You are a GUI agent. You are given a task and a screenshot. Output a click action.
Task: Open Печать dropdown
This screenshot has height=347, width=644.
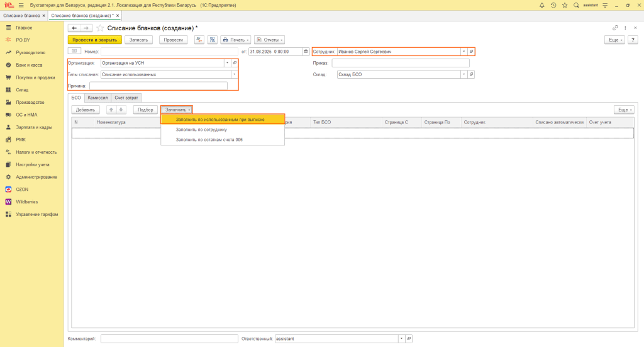pos(236,40)
